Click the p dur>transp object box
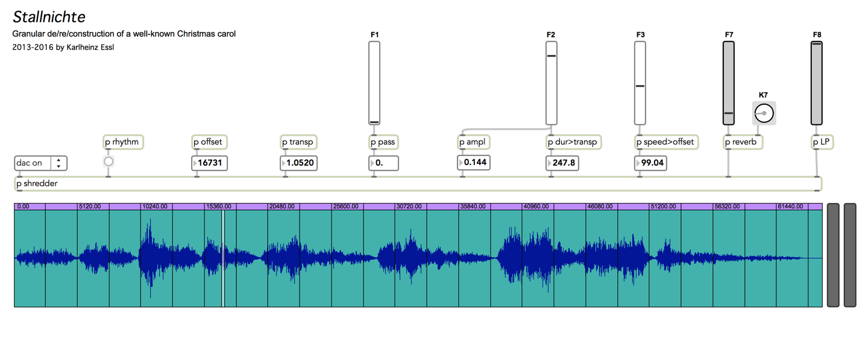Viewport: 868px width, 337px height. 573,142
